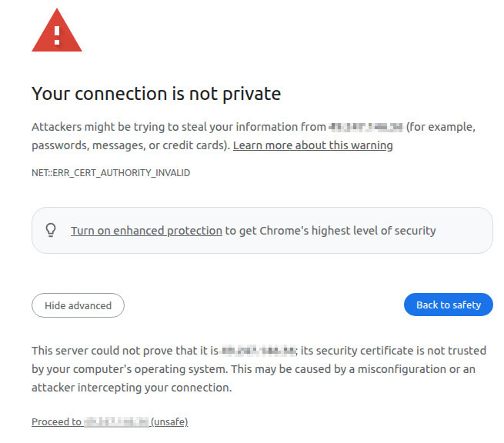This screenshot has width=504, height=443.
Task: Click blurred hostname after information from
Action: click(x=365, y=127)
